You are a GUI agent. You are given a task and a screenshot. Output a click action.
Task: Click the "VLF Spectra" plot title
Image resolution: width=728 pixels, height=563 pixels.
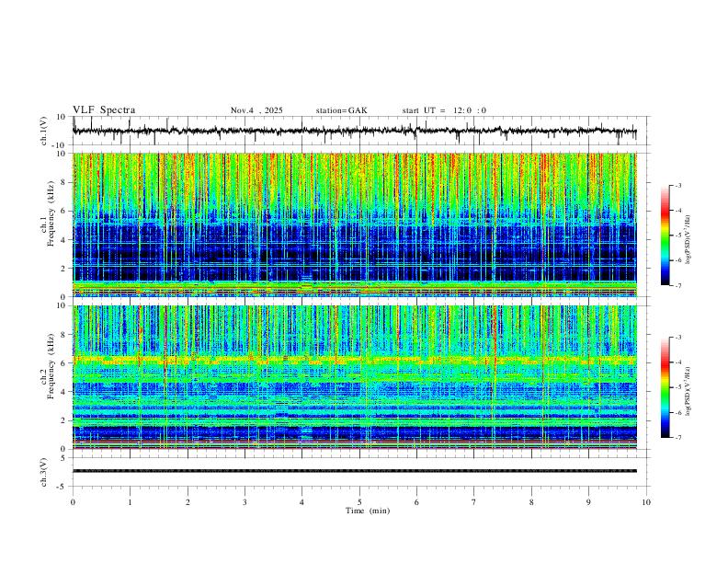[104, 110]
